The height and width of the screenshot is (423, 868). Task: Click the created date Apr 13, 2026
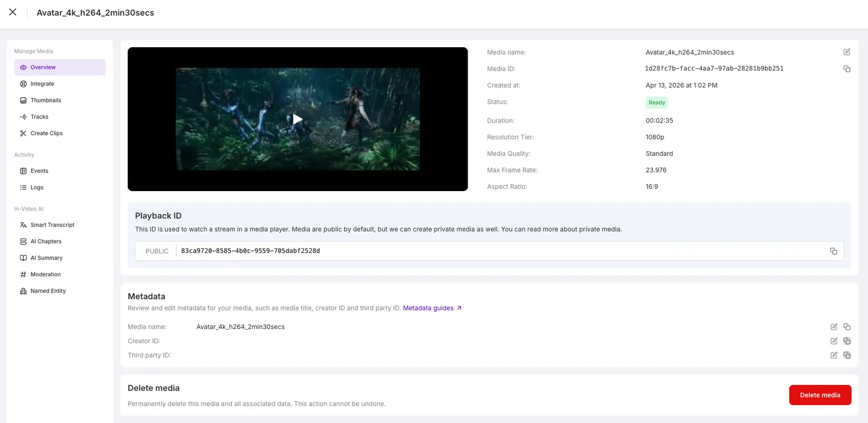pyautogui.click(x=681, y=85)
